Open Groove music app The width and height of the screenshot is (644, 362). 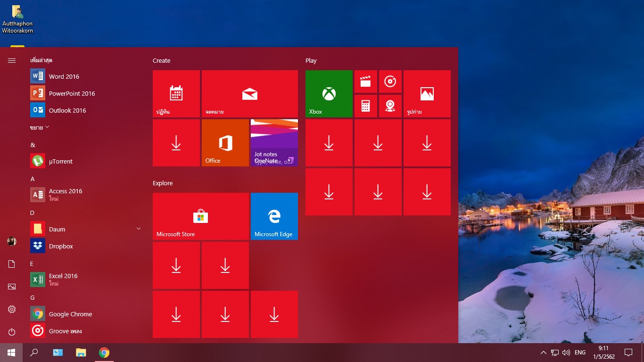(85, 331)
